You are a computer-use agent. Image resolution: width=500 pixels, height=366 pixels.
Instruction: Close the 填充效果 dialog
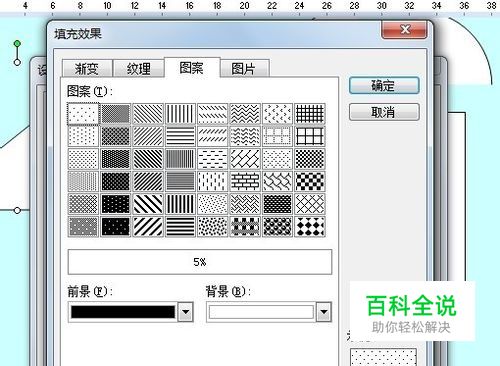pos(404,29)
